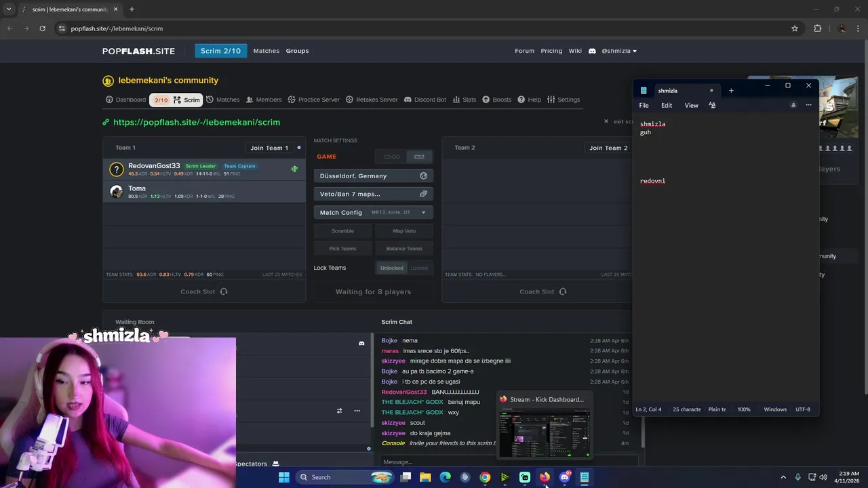The image size is (868, 488).
Task: Click the Discord icon in Waiting Room
Action: point(361,343)
